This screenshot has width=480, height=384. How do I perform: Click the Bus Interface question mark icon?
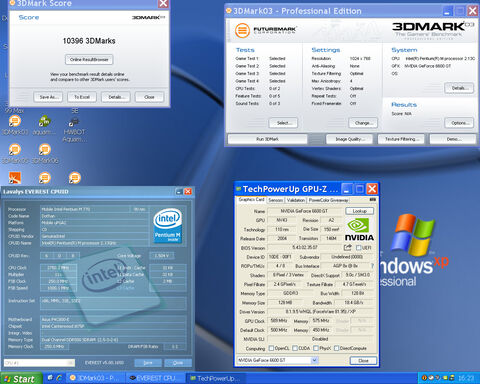372,266
